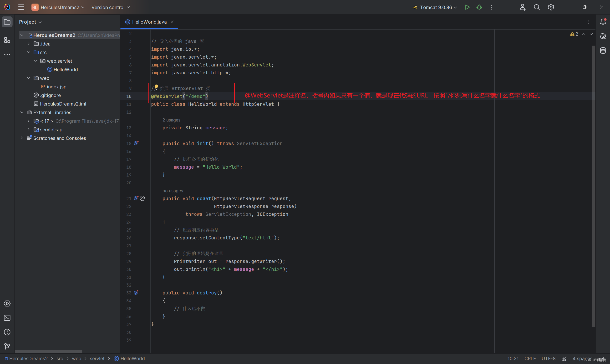Close the HelloWorld.java tab

[172, 22]
